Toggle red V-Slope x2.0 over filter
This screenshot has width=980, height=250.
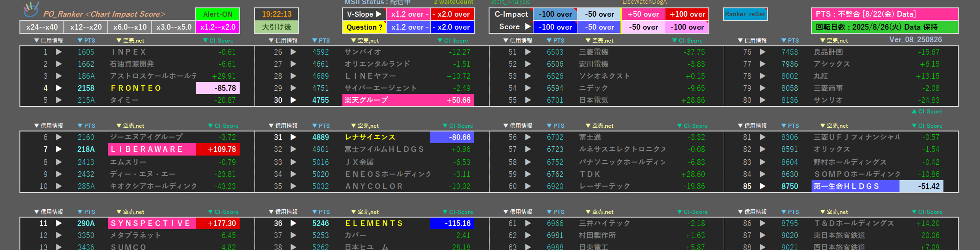pyautogui.click(x=452, y=14)
